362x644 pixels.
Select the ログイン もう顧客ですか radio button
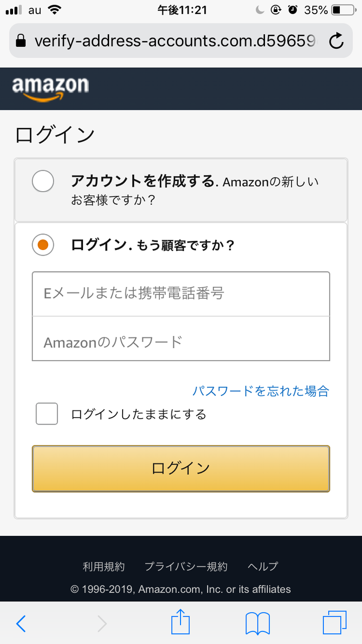coord(43,245)
